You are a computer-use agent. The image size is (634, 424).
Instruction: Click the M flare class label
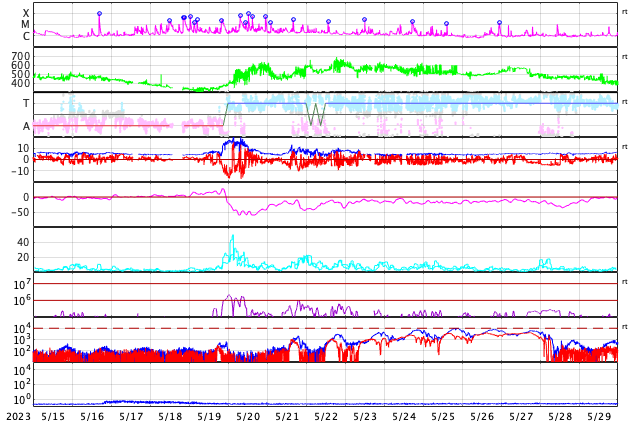[26, 24]
